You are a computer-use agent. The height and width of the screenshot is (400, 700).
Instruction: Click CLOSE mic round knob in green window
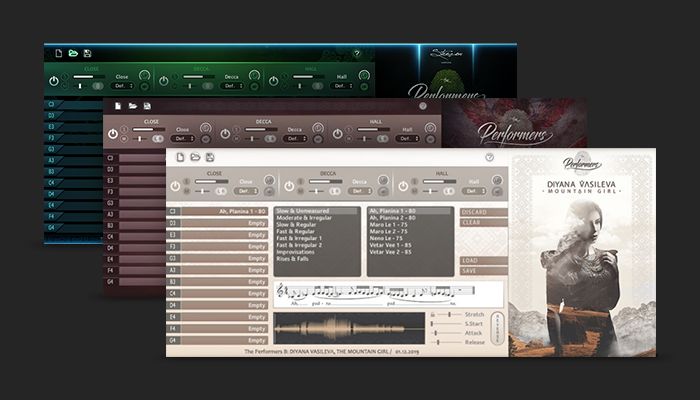click(144, 75)
